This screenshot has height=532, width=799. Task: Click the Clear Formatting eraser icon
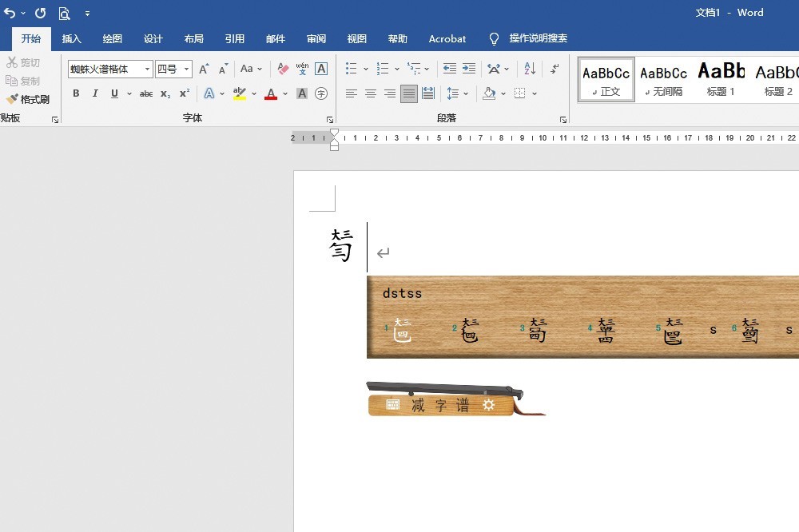(283, 69)
